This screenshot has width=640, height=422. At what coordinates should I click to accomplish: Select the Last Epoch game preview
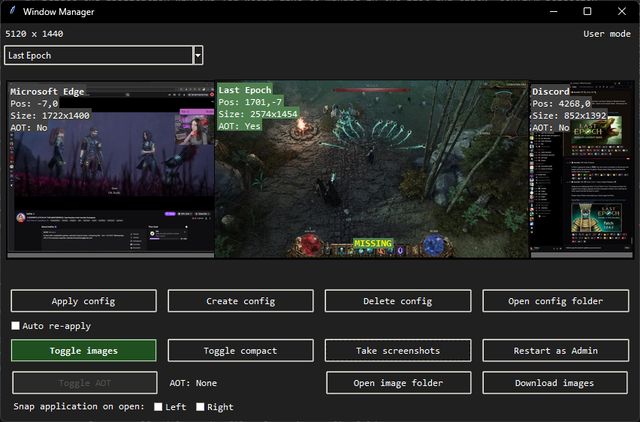coord(372,169)
